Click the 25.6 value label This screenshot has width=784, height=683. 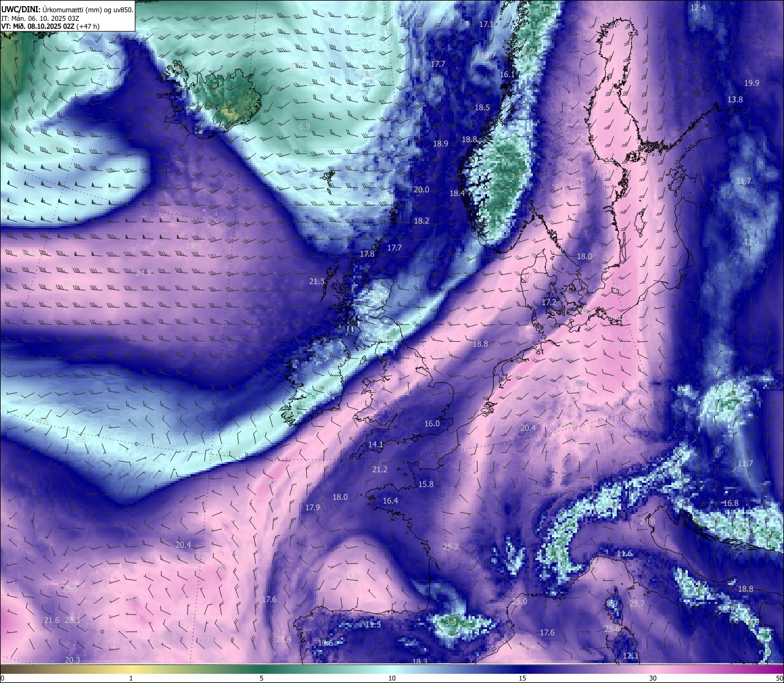click(611, 629)
